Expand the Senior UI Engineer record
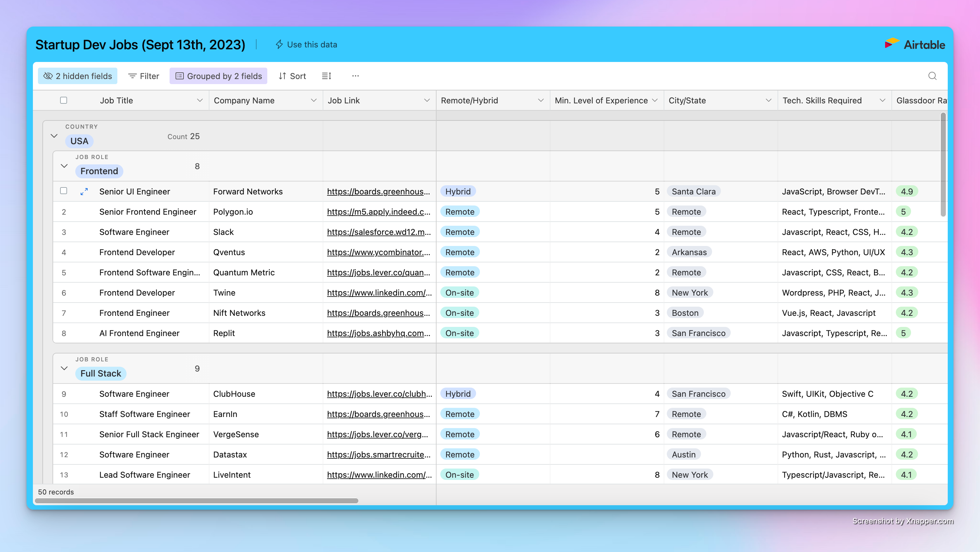The image size is (980, 552). pos(84,192)
